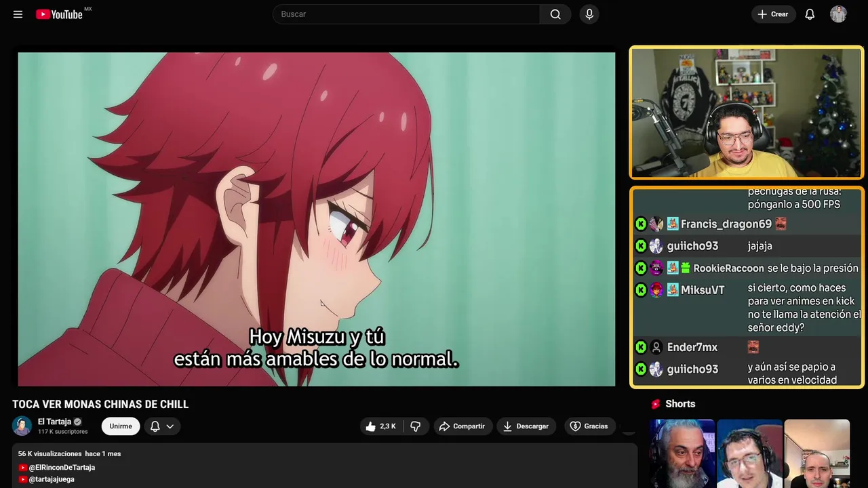Click the video title text

point(100,404)
